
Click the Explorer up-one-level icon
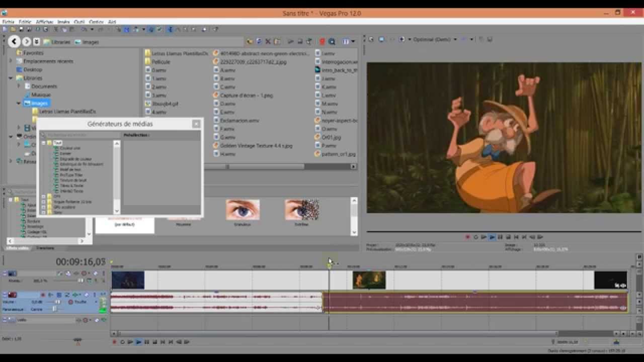click(x=250, y=41)
